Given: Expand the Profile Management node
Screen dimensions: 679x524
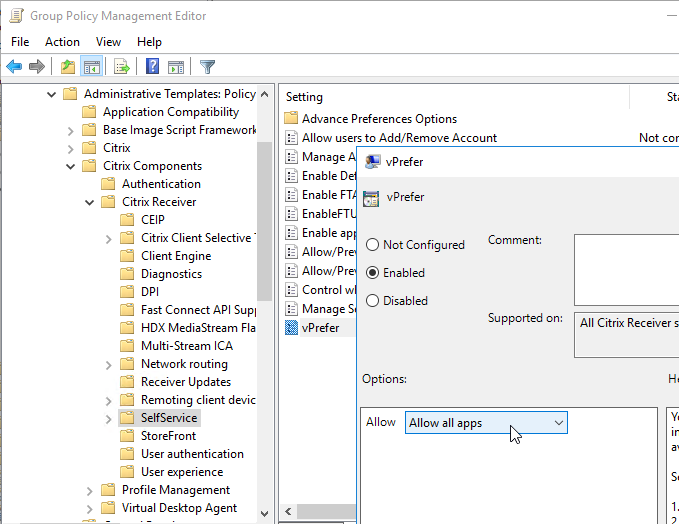Looking at the screenshot, I should pyautogui.click(x=90, y=491).
